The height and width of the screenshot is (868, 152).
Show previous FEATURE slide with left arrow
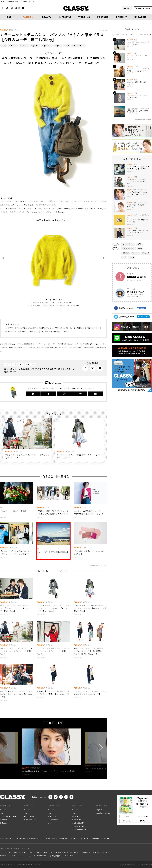pos(6,747)
